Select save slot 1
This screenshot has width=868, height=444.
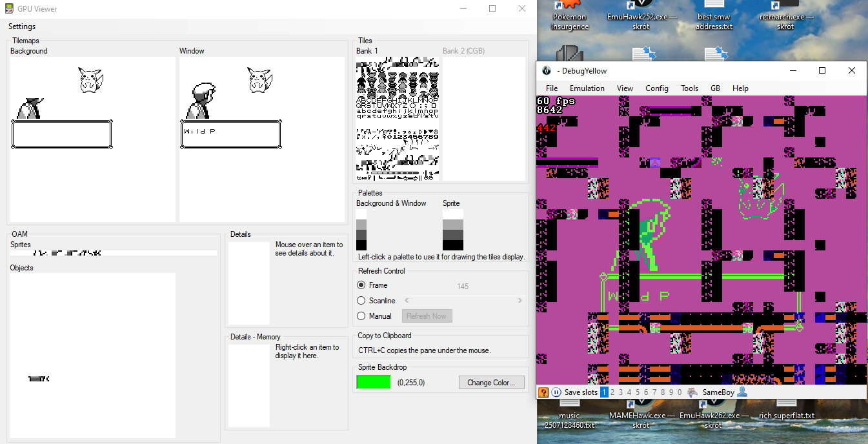click(x=604, y=392)
